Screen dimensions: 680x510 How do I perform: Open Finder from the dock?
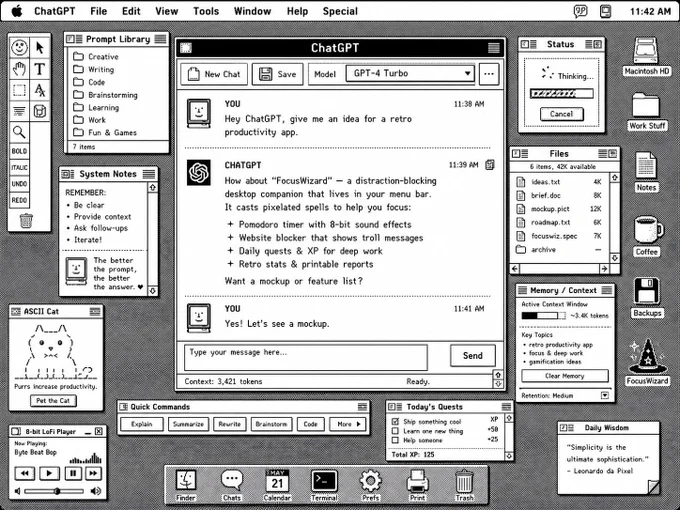186,485
